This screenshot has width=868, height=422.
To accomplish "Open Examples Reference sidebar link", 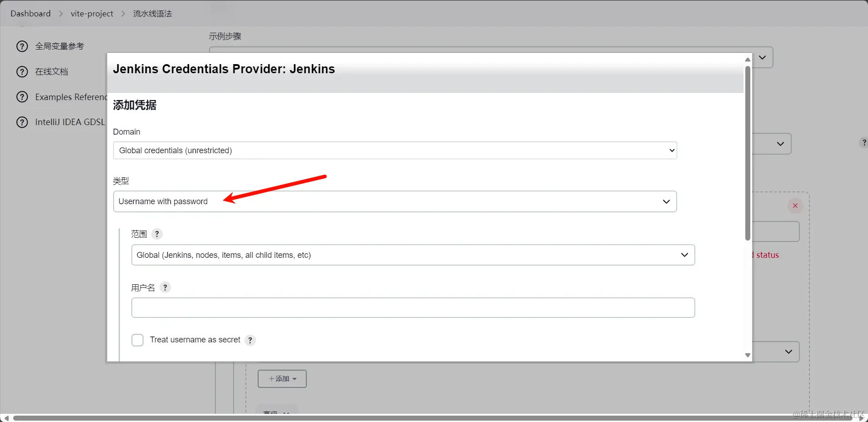I will point(70,97).
